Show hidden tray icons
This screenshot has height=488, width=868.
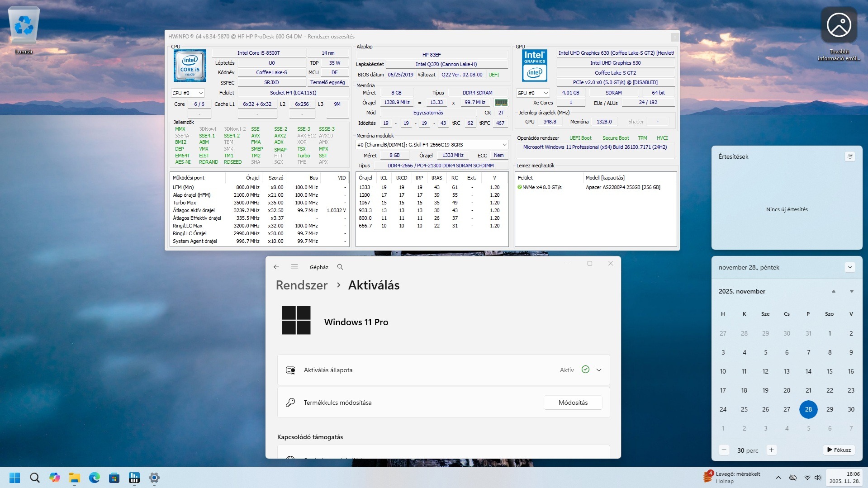778,478
